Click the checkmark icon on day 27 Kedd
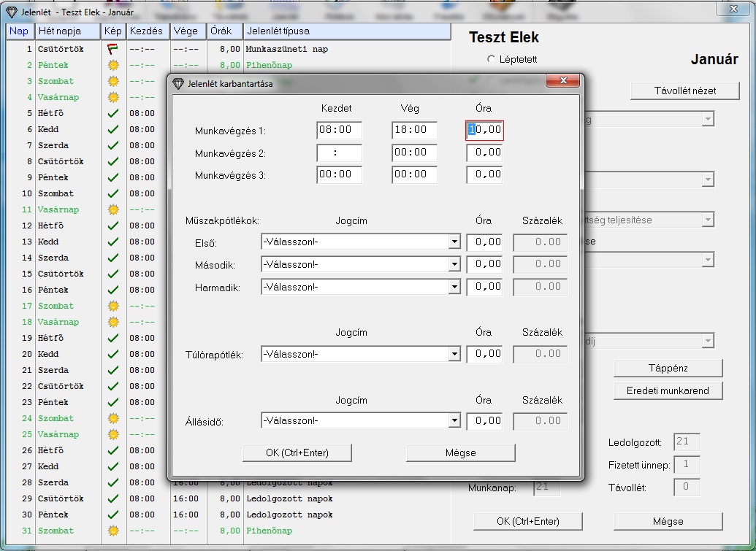Image resolution: width=756 pixels, height=551 pixels. pyautogui.click(x=112, y=466)
